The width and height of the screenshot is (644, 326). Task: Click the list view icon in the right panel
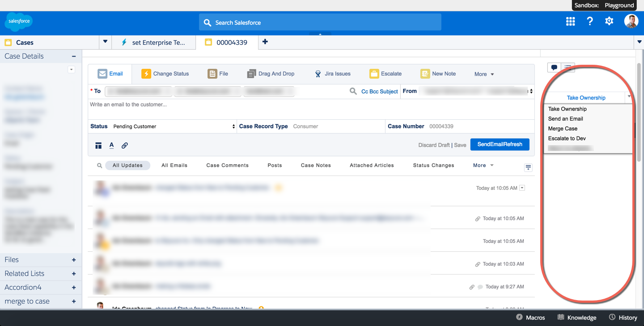coord(568,67)
